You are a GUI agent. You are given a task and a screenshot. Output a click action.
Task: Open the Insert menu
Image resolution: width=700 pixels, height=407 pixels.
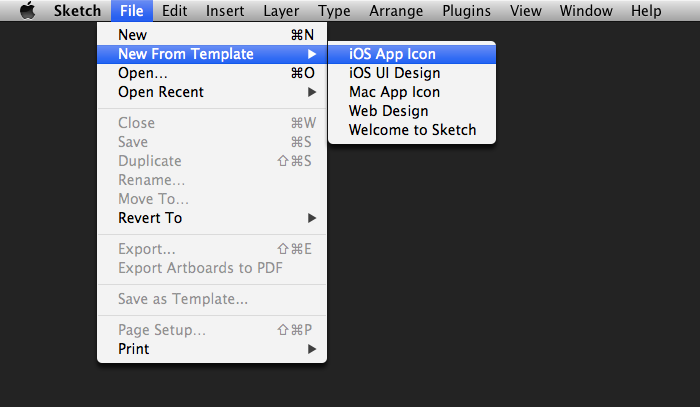pos(225,10)
